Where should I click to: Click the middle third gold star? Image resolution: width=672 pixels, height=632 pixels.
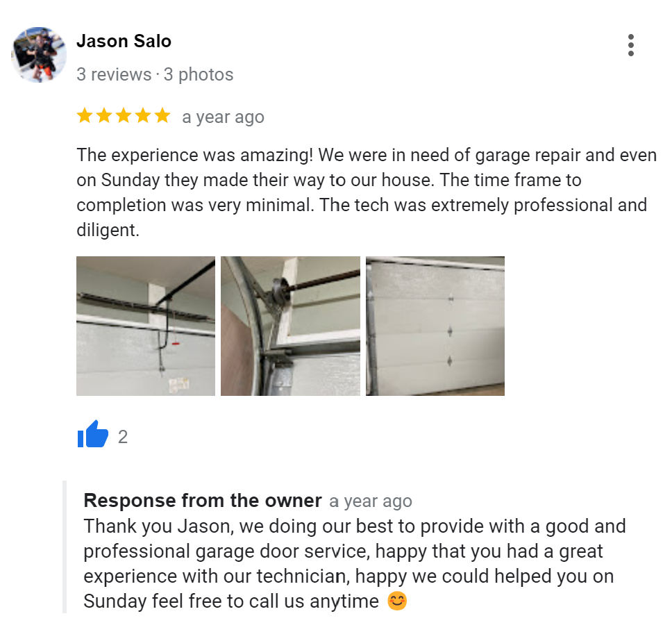124,116
